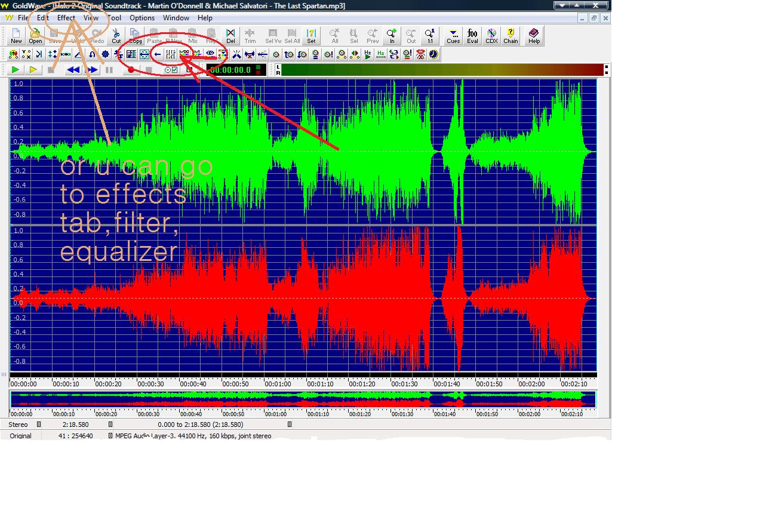Viewport: 778px width, 532px height.
Task: Open the Edit menu
Action: pos(43,18)
